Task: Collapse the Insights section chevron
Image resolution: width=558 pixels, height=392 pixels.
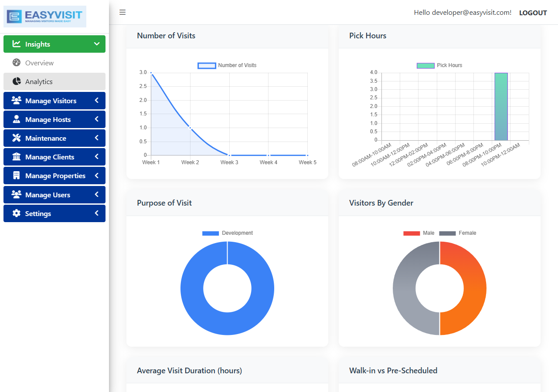Action: (x=98, y=44)
